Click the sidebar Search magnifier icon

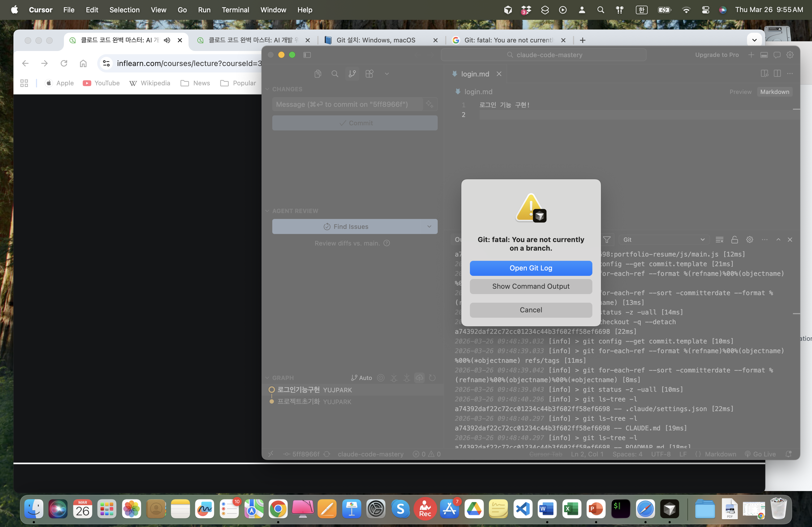tap(335, 74)
